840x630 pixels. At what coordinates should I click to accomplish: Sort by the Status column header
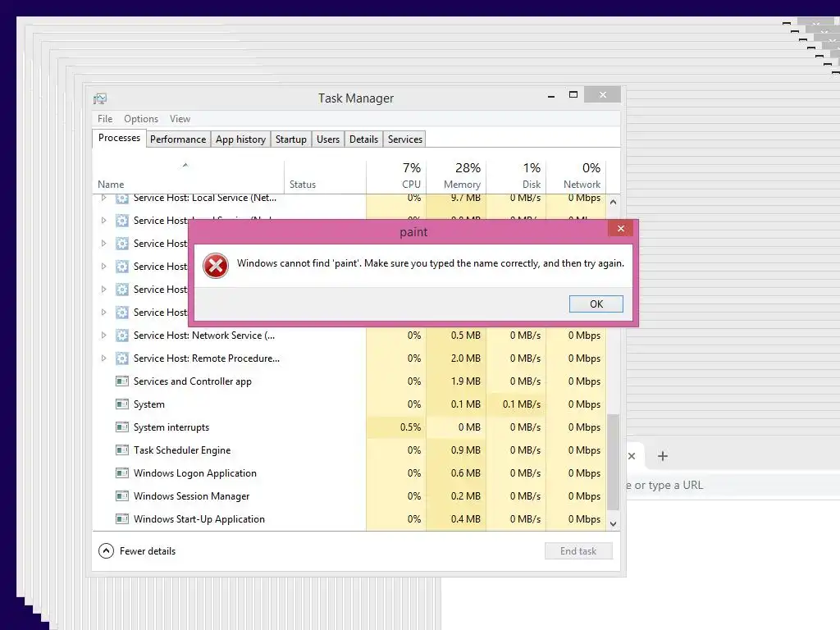click(x=325, y=177)
